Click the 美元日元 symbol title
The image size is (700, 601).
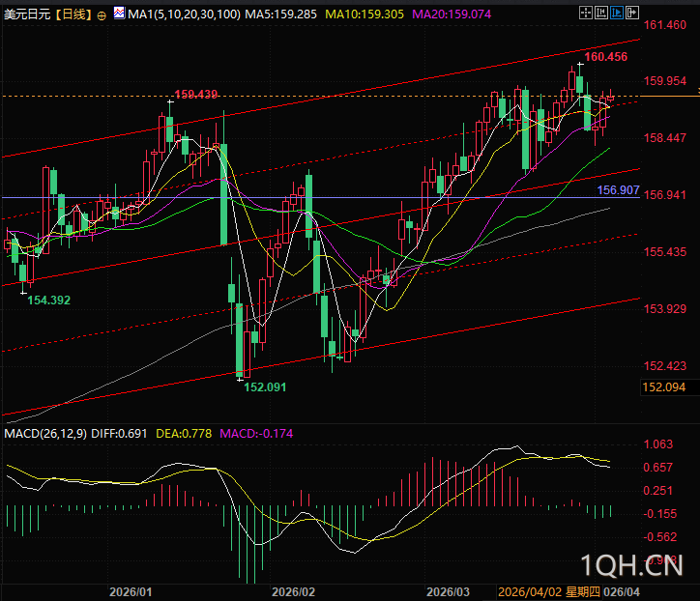coord(27,14)
